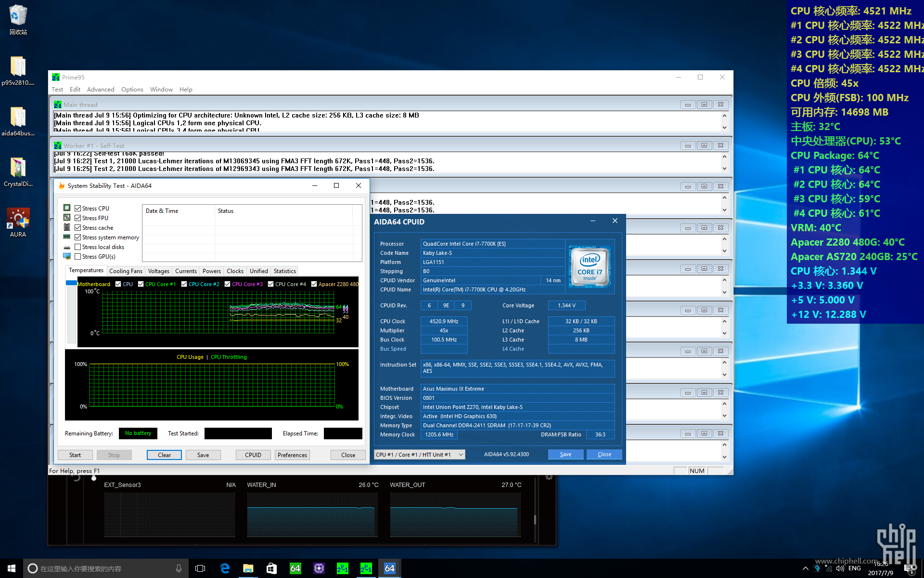Uncheck Stress CPU checkbox
The width and height of the screenshot is (924, 578).
[x=77, y=208]
